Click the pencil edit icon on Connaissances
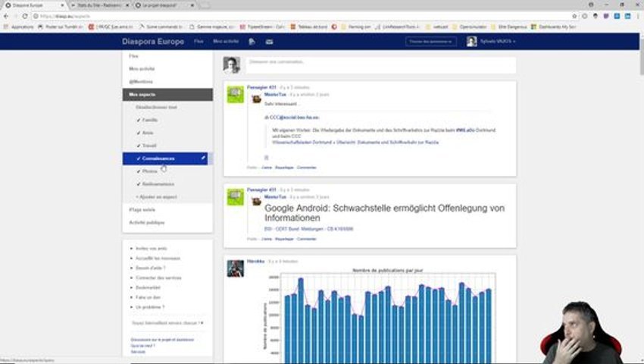644x364 pixels. point(203,158)
